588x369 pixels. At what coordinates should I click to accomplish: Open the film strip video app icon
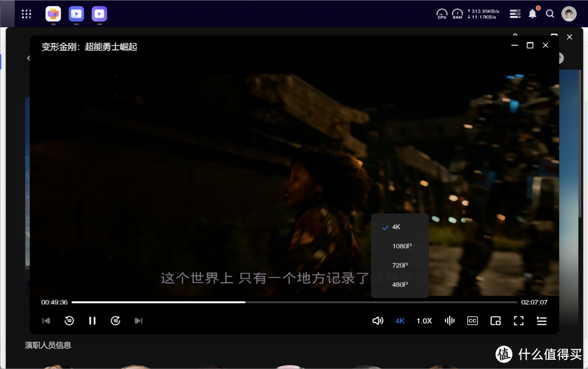click(x=77, y=14)
